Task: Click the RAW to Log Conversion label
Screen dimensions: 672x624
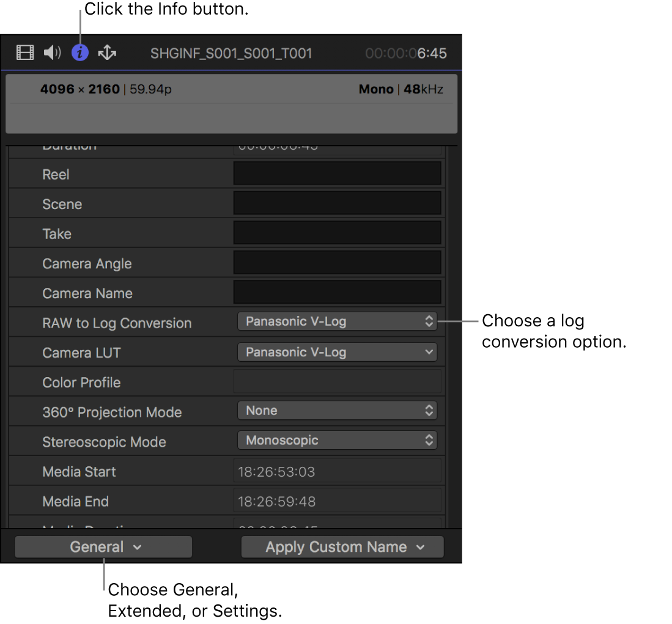Action: pos(117,323)
